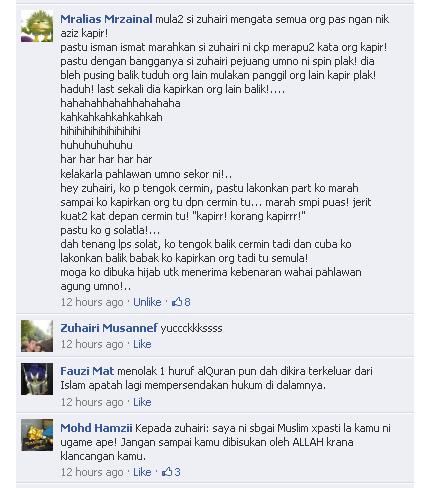The image size is (440, 488).
Task: Click the thumbs-up icon showing 3 likes
Action: click(167, 472)
